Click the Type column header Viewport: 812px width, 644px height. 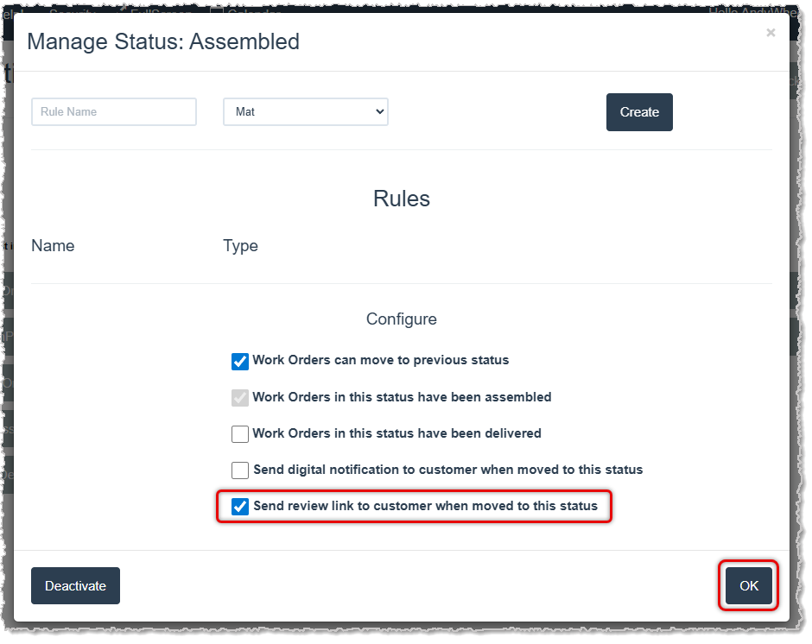(x=240, y=246)
